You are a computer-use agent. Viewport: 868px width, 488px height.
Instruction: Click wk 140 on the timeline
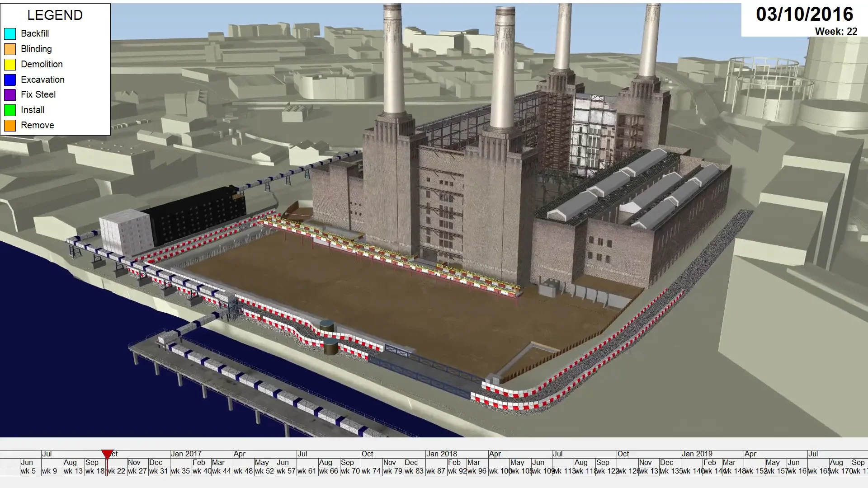pyautogui.click(x=693, y=471)
